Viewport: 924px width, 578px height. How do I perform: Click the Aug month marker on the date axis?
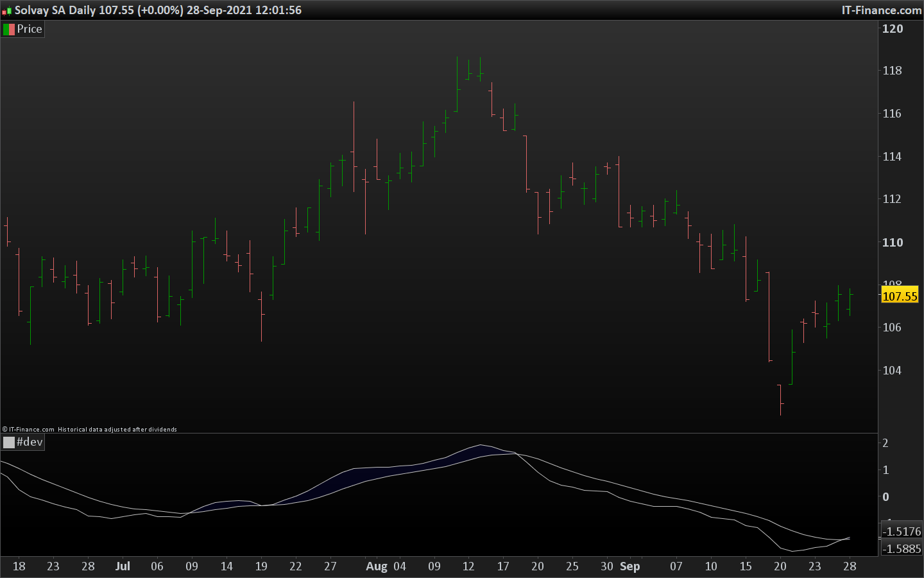(377, 566)
